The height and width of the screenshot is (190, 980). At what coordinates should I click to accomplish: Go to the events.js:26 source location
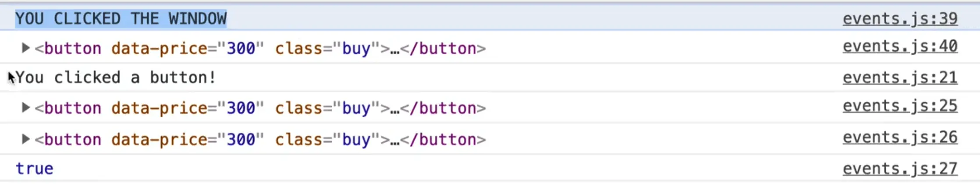[900, 137]
